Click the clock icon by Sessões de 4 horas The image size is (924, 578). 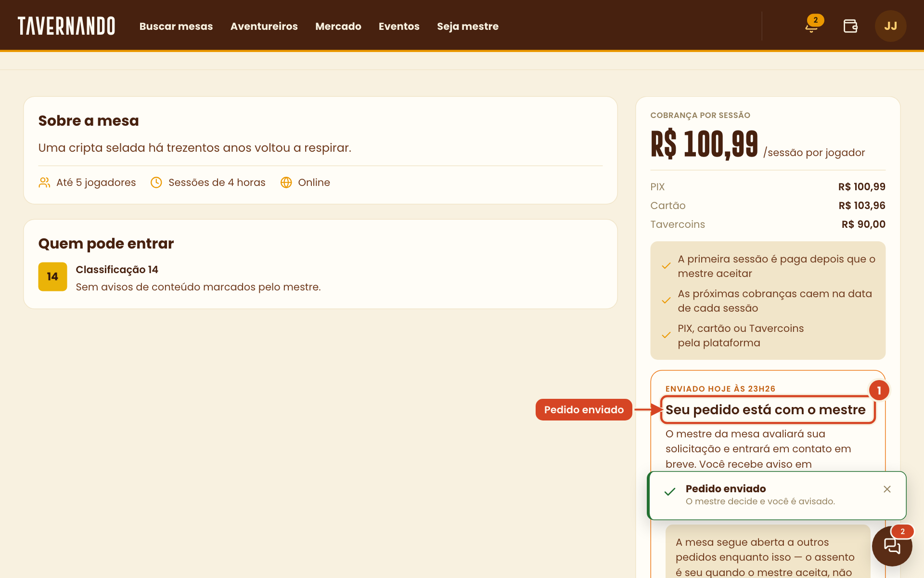[x=156, y=183]
